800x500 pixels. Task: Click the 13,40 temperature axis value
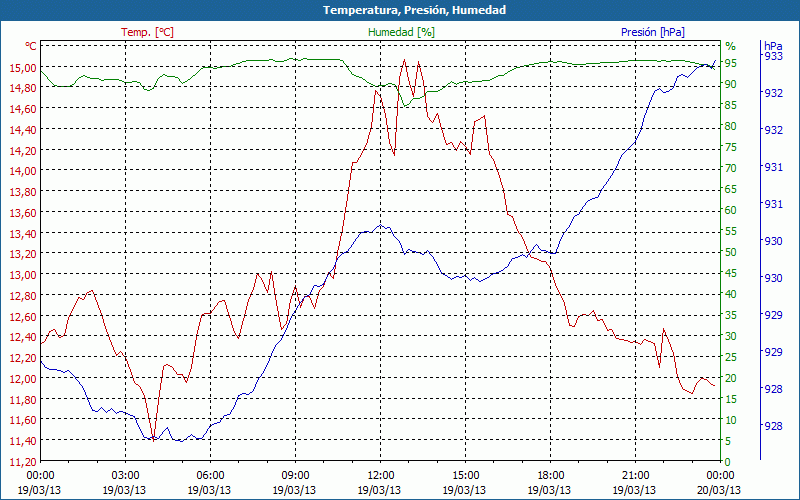23,234
